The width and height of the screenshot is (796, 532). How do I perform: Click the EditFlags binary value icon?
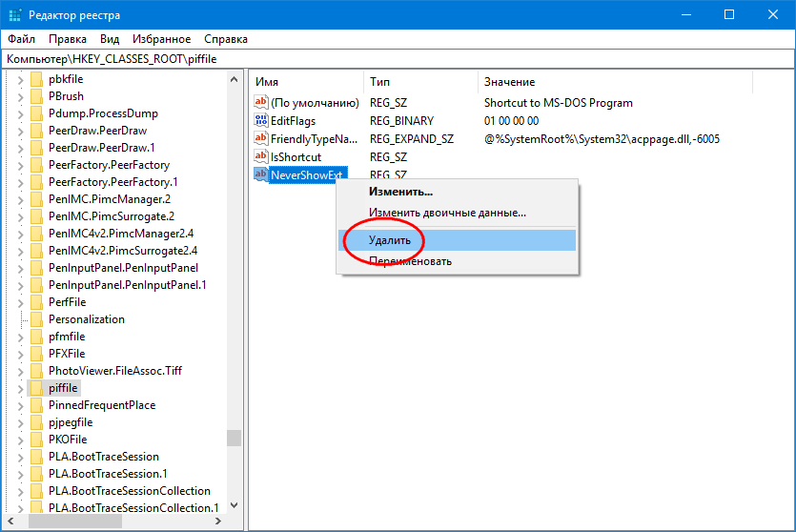coord(261,121)
